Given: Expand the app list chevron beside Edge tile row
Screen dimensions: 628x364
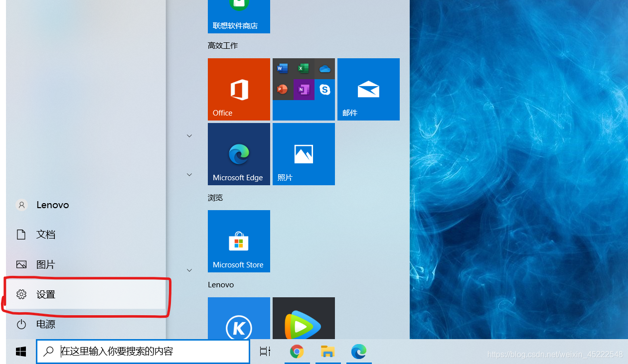Looking at the screenshot, I should [189, 174].
